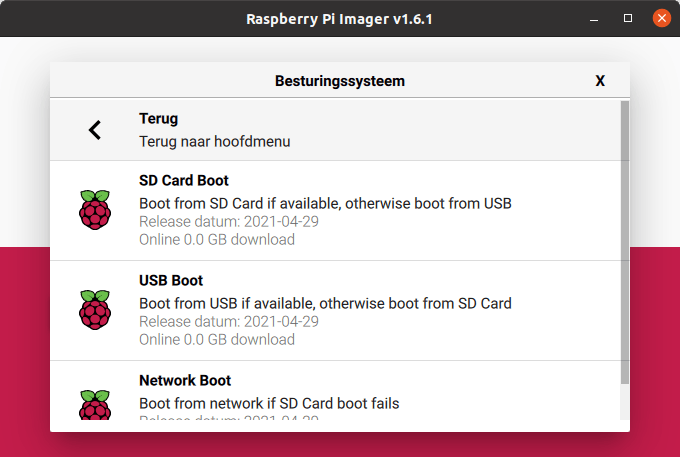Click the operating system list scrollbar
The width and height of the screenshot is (680, 457).
[625, 240]
